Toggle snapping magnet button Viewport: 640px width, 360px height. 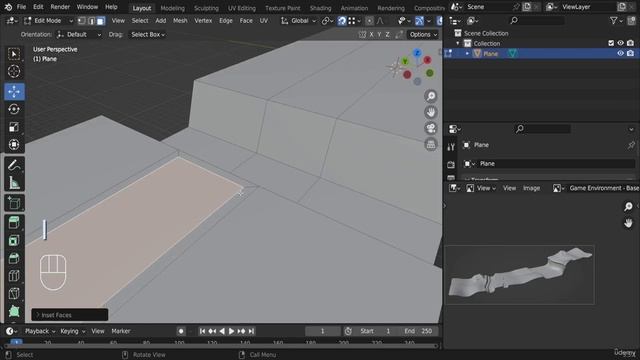(x=342, y=21)
